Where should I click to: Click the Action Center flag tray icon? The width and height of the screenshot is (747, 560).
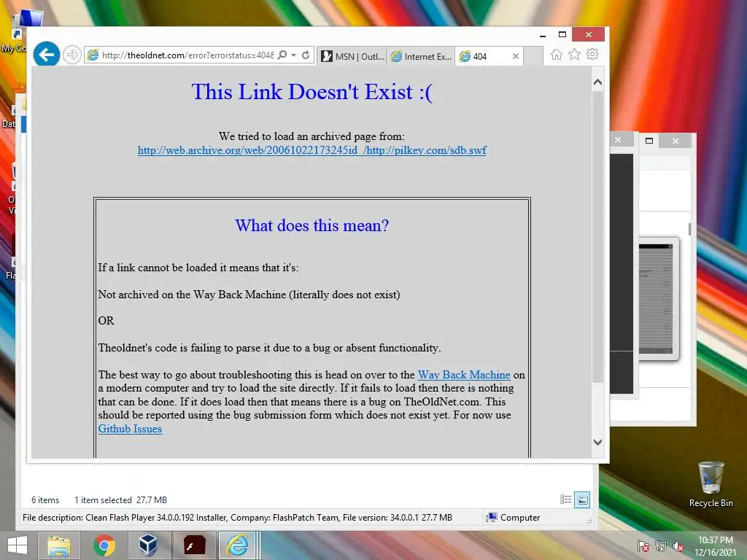(x=643, y=546)
